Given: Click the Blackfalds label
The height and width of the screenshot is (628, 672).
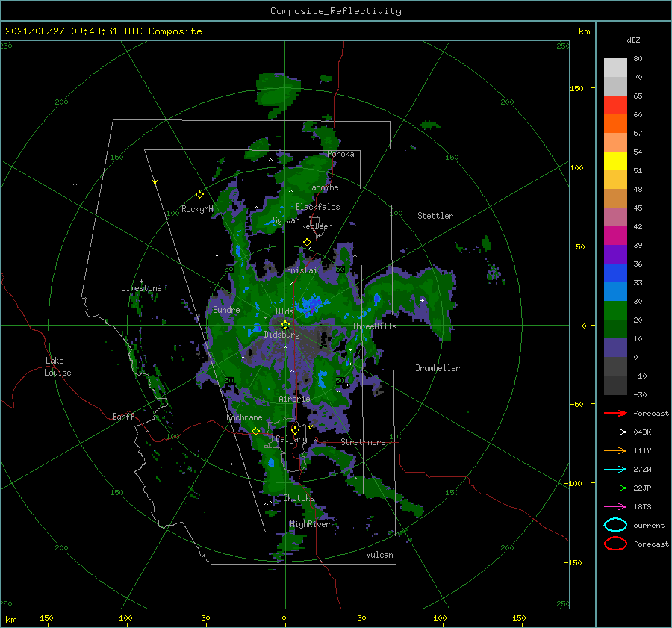Looking at the screenshot, I should click(x=317, y=207).
